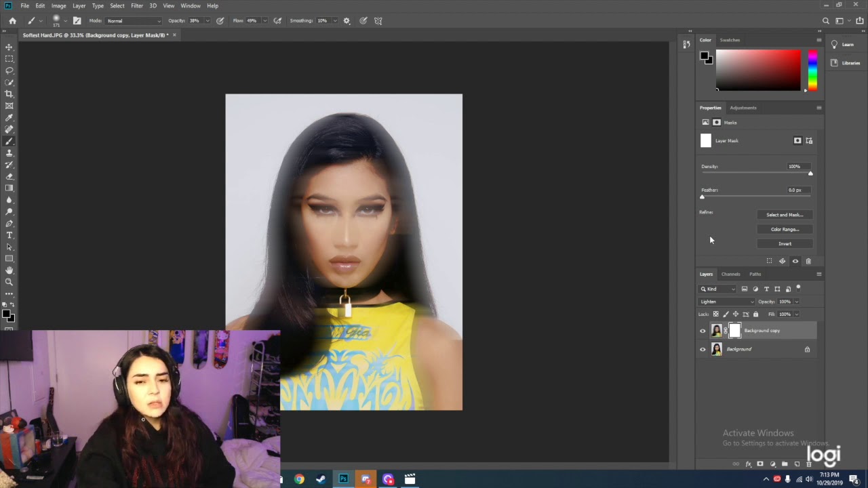Switch to the Channels tab
This screenshot has height=488, width=868.
tap(730, 274)
